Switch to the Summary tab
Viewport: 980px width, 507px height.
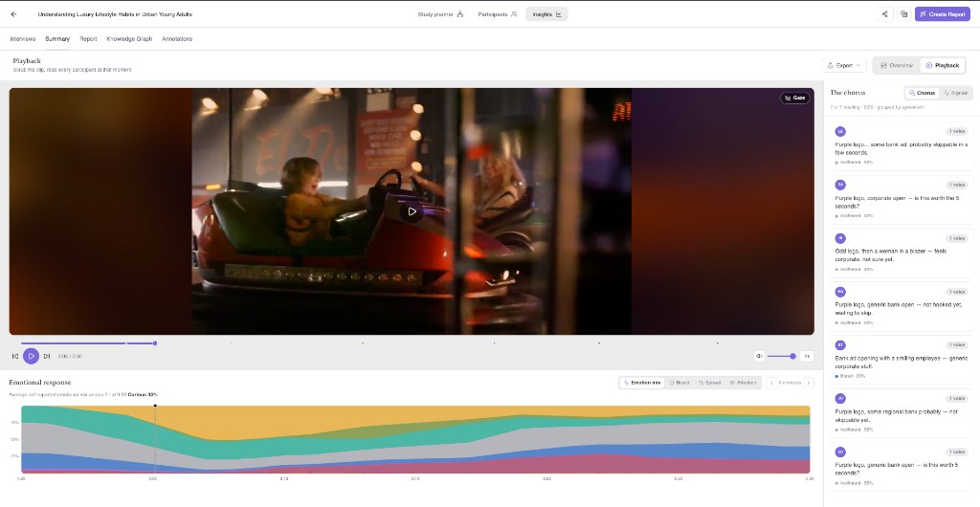[x=57, y=38]
